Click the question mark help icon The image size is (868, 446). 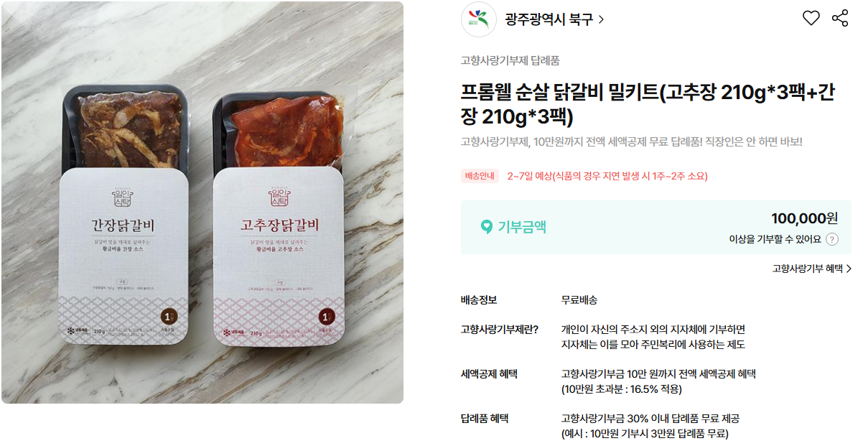click(832, 239)
